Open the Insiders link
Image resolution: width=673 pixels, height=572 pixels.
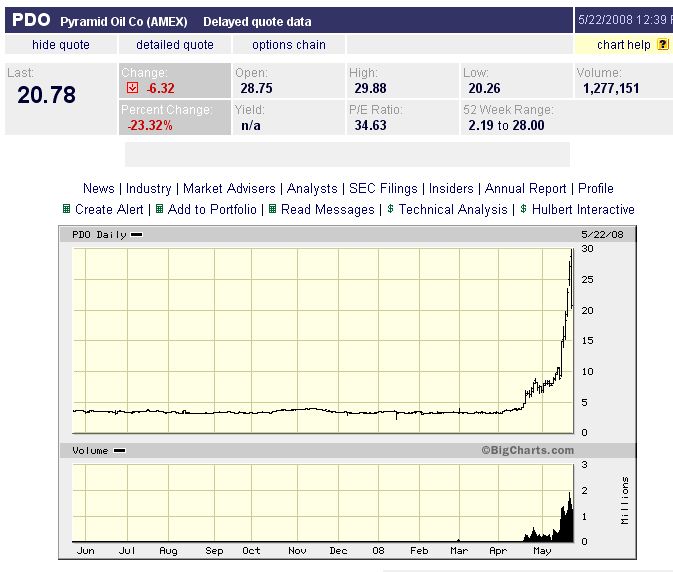pos(451,188)
